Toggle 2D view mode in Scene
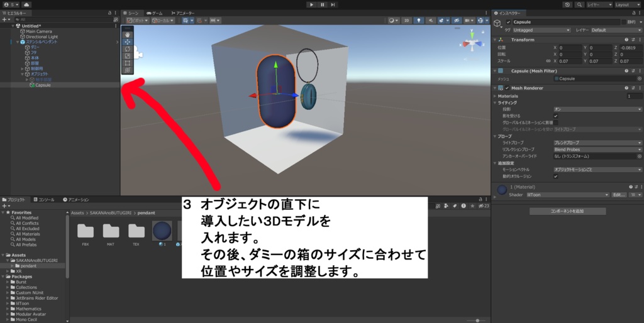 coord(406,20)
